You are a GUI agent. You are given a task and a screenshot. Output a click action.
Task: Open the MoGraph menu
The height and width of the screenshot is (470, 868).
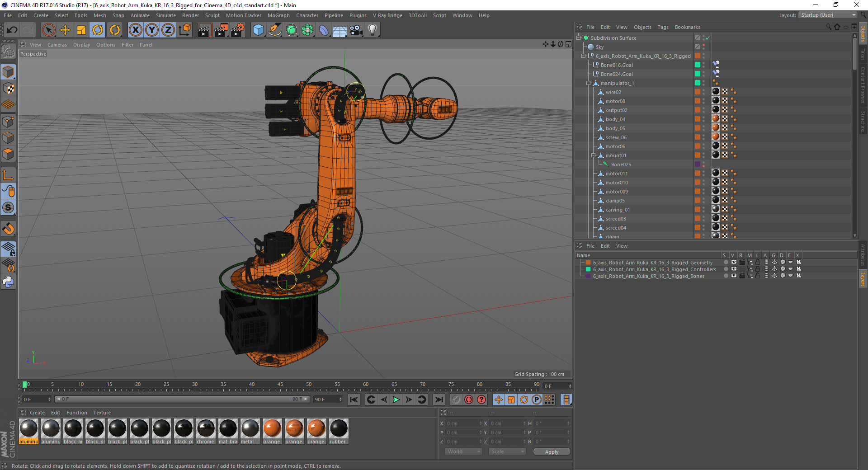click(278, 15)
